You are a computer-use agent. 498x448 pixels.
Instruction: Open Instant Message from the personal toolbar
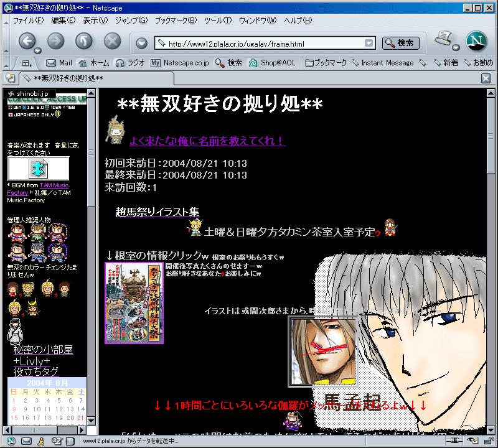point(383,63)
